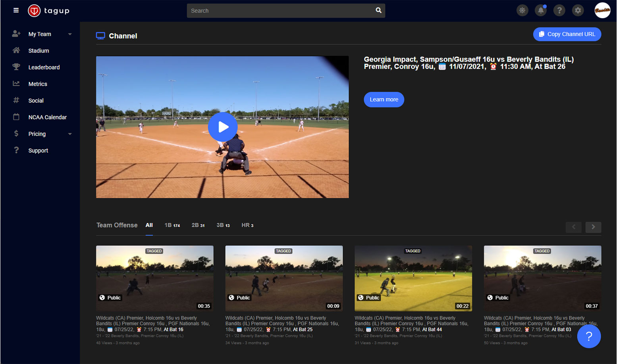Open the hamburger menu at top left
The width and height of the screenshot is (617, 364).
16,10
